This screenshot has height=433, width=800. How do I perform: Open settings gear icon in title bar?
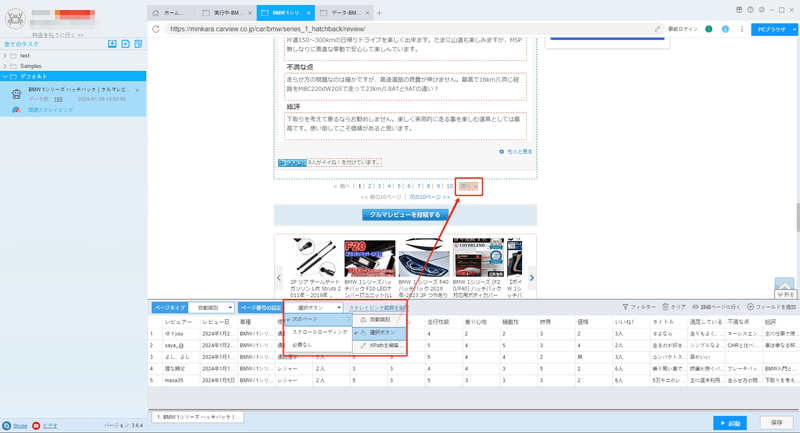point(761,10)
